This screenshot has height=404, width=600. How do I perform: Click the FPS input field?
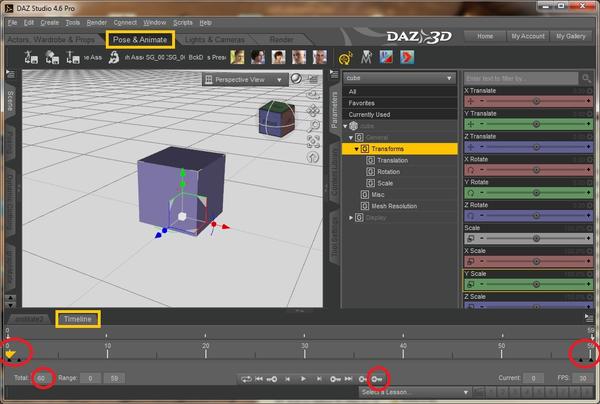point(583,378)
